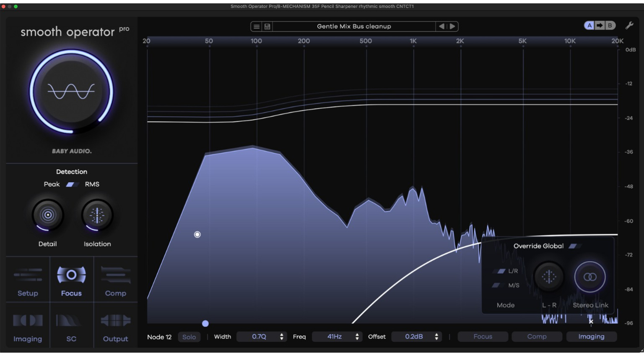
Task: Switch to the node's Focus tab
Action: click(x=483, y=337)
